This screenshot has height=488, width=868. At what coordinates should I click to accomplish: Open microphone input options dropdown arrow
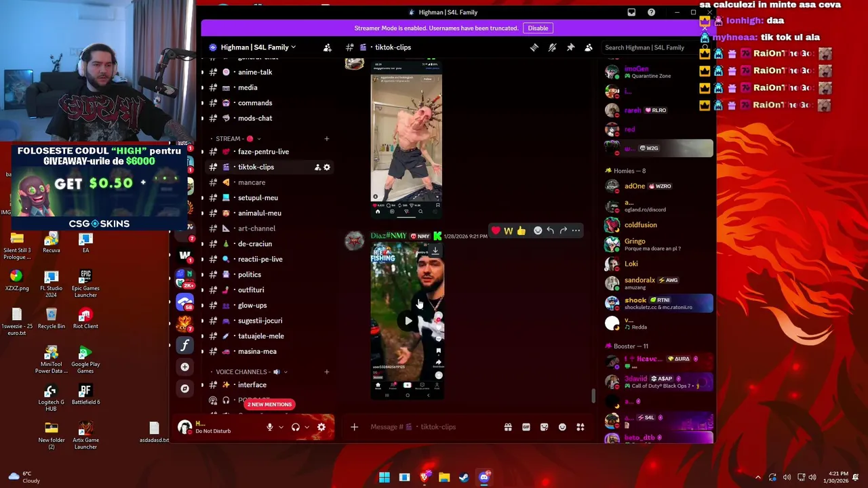pyautogui.click(x=281, y=427)
